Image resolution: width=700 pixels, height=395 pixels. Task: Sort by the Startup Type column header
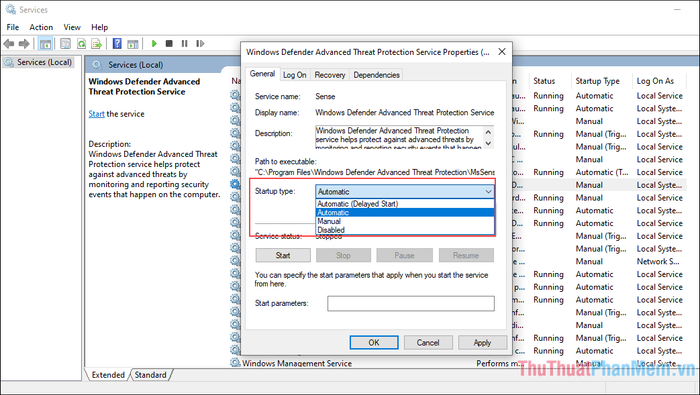point(597,81)
